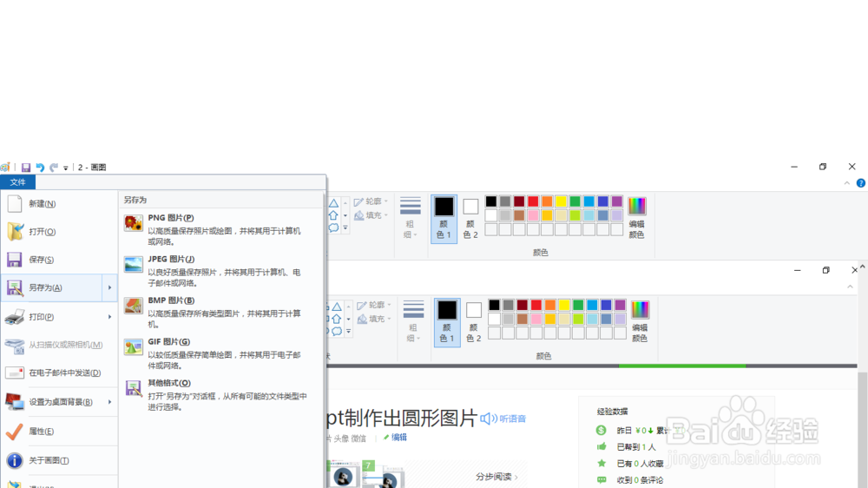868x488 pixels.
Task: Collapse the ribbon in lower window
Action: tap(851, 287)
